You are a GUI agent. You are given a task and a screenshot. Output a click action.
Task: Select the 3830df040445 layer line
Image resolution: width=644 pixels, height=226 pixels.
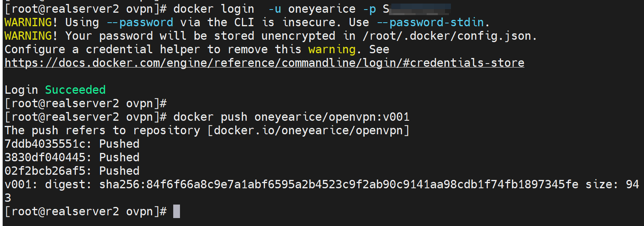click(x=72, y=157)
